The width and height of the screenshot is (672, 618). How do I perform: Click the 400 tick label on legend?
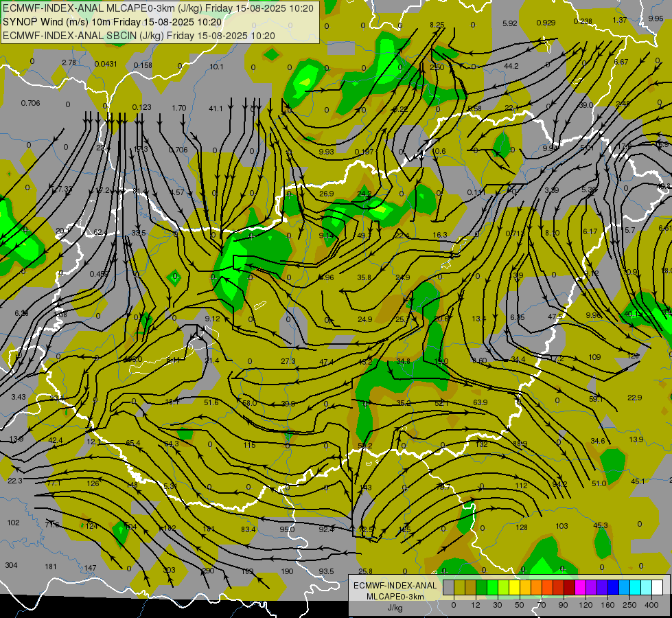[x=651, y=605]
